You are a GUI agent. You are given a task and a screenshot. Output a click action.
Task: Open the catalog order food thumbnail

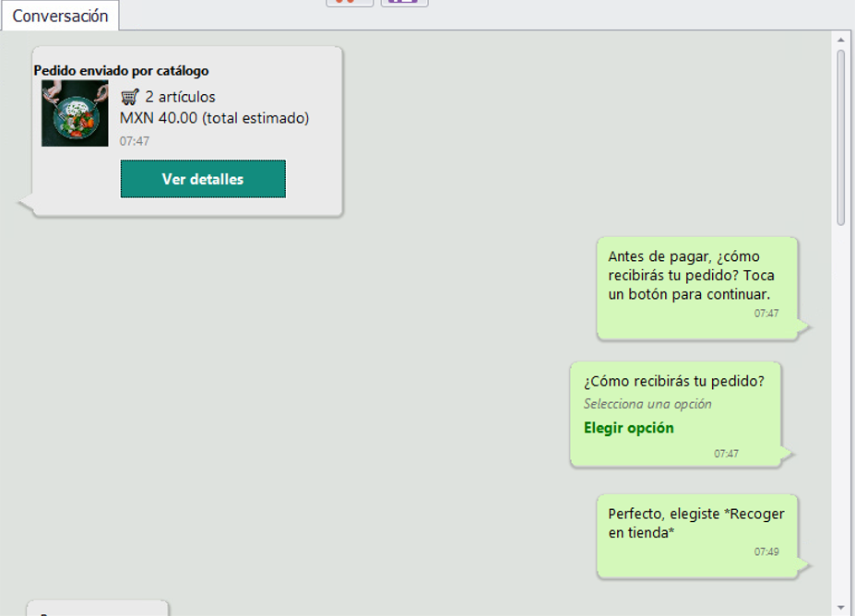75,113
